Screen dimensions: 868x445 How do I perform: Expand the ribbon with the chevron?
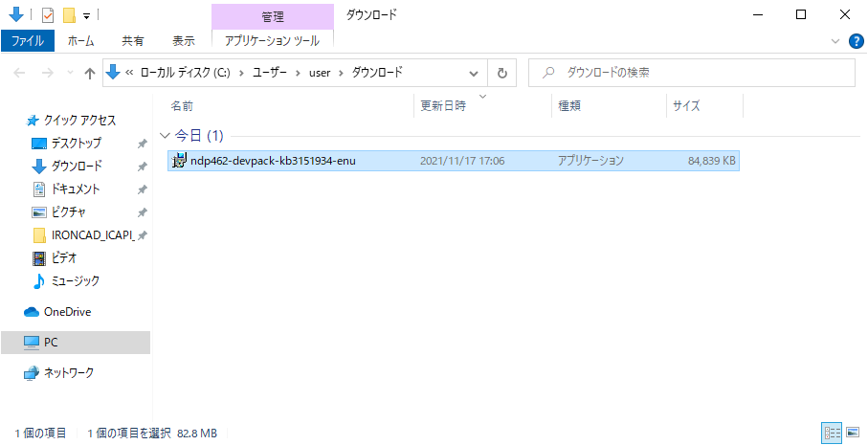tap(835, 41)
